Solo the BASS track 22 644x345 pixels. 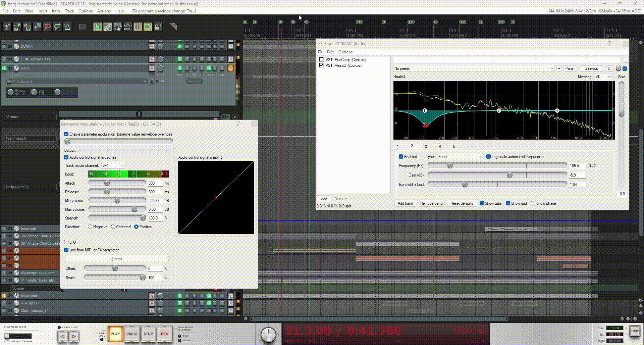coord(231,68)
